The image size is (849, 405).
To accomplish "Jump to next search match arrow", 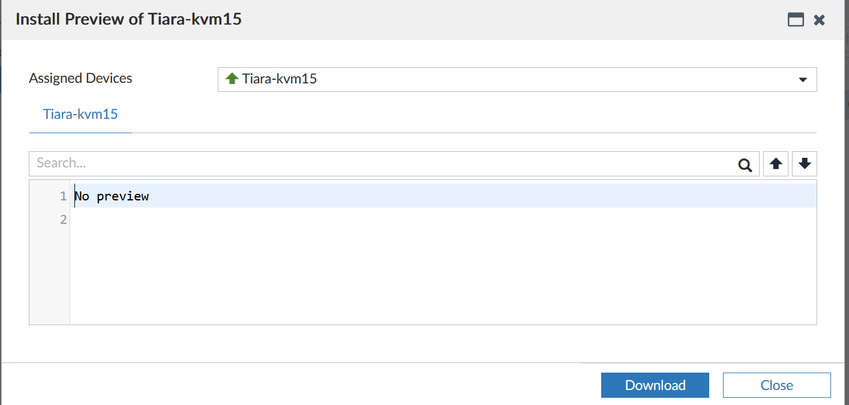I will click(x=803, y=165).
